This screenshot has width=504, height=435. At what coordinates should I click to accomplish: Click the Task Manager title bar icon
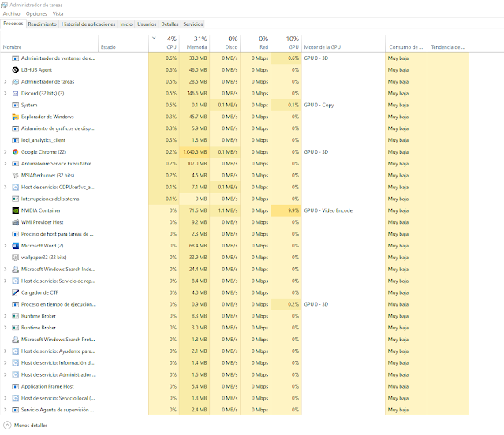[x=4, y=5]
